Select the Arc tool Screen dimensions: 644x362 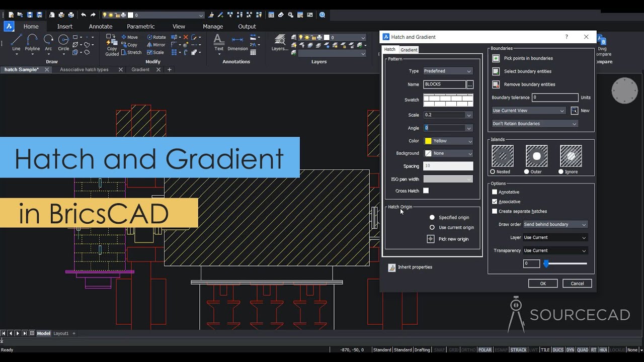pyautogui.click(x=48, y=43)
